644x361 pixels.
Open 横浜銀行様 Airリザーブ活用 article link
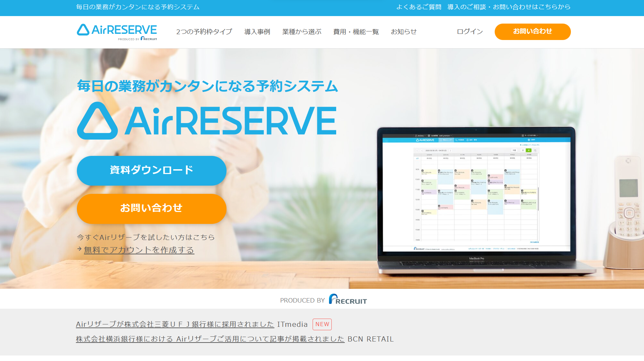coord(210,339)
